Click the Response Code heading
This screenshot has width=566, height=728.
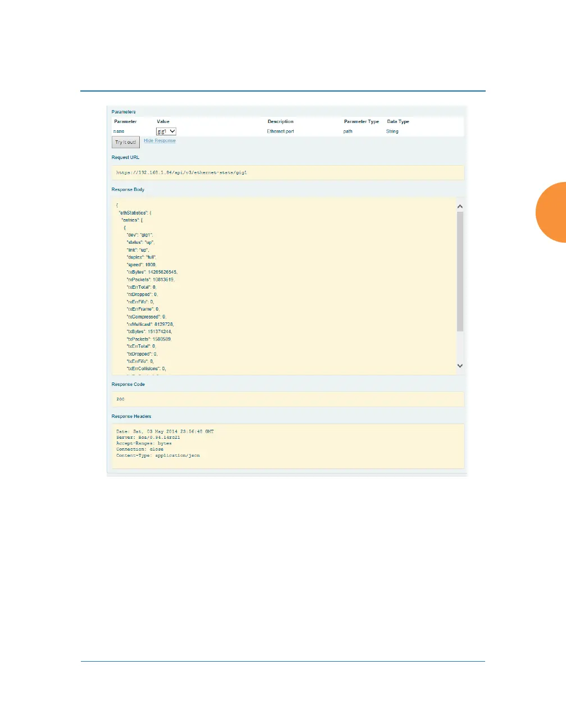(x=128, y=385)
